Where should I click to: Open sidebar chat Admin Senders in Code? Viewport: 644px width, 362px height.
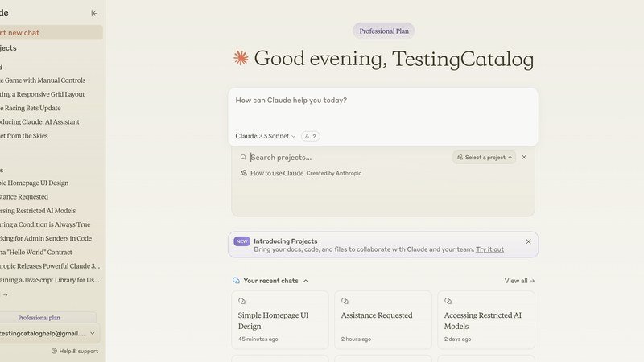tap(46, 238)
